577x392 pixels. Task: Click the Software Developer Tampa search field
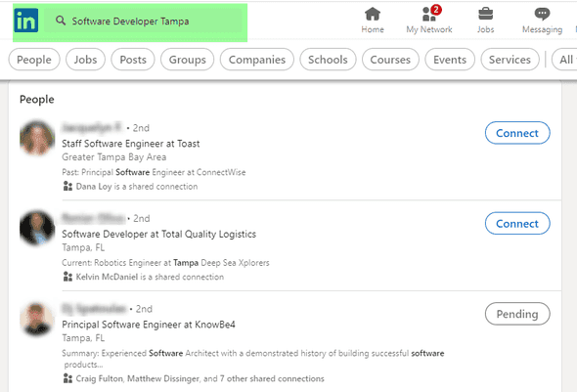(144, 21)
